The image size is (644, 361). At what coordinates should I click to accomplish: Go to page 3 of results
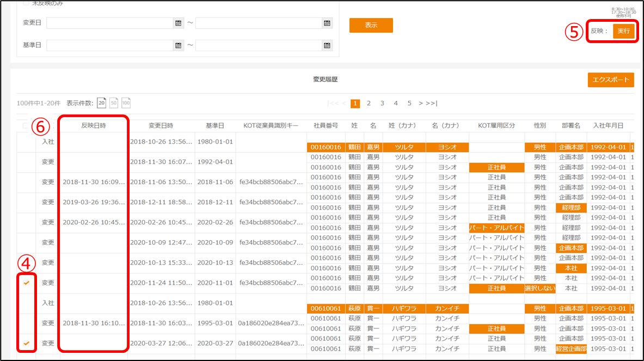[x=382, y=103]
